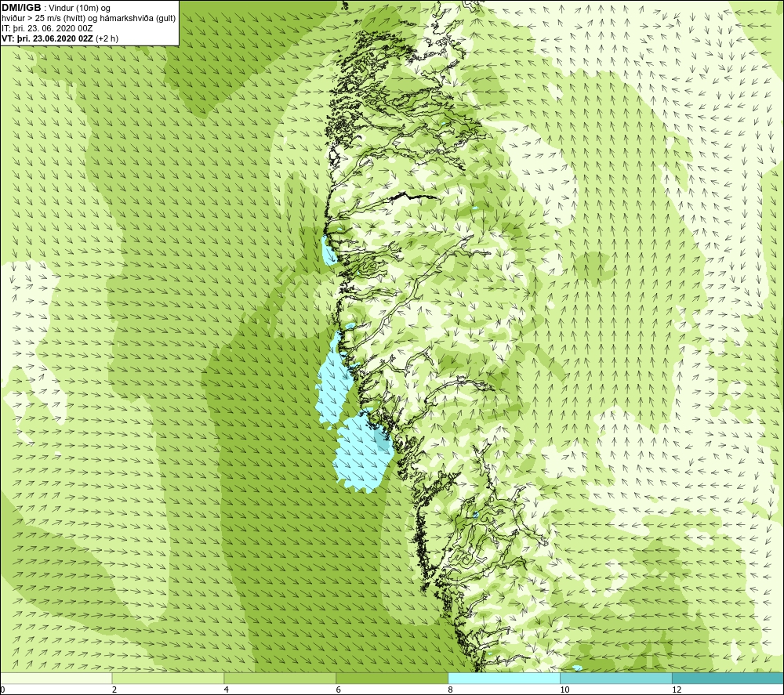Select the 0–2 palest color bar segment

pos(56,678)
